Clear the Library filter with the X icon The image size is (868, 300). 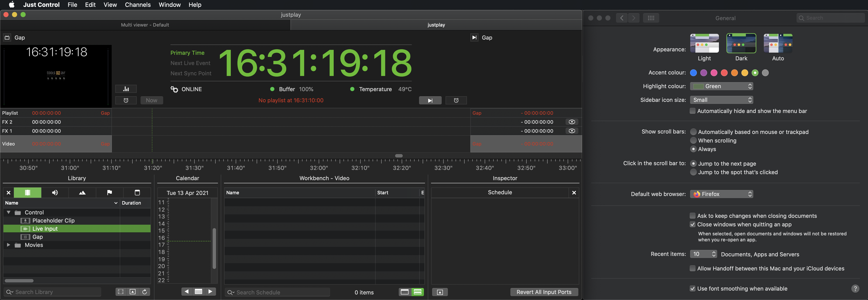8,193
